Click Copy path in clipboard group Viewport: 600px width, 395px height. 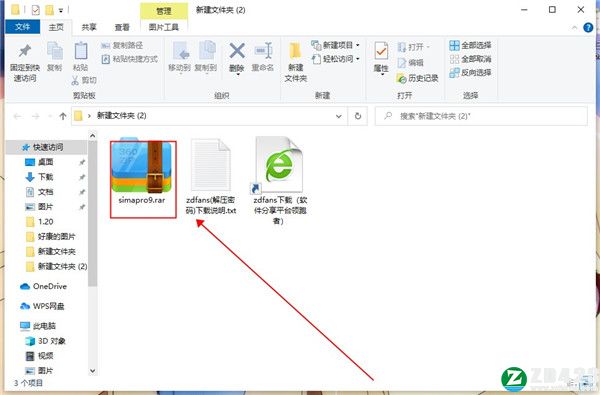(x=122, y=46)
